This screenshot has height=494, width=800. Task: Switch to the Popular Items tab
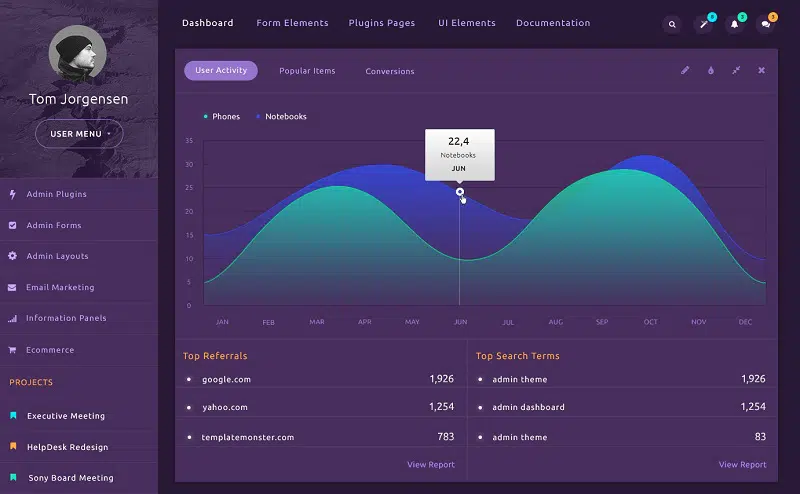307,71
